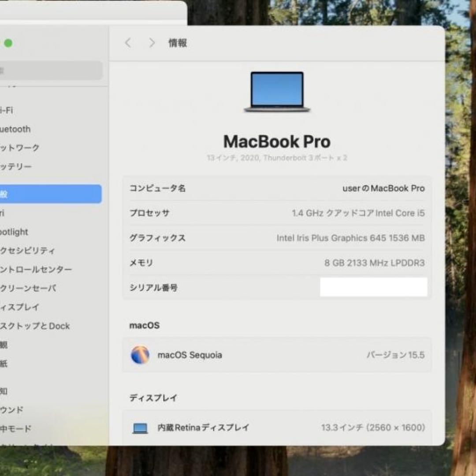The width and height of the screenshot is (476, 476).
Task: Select ネットワーク in the sidebar
Action: (x=19, y=148)
